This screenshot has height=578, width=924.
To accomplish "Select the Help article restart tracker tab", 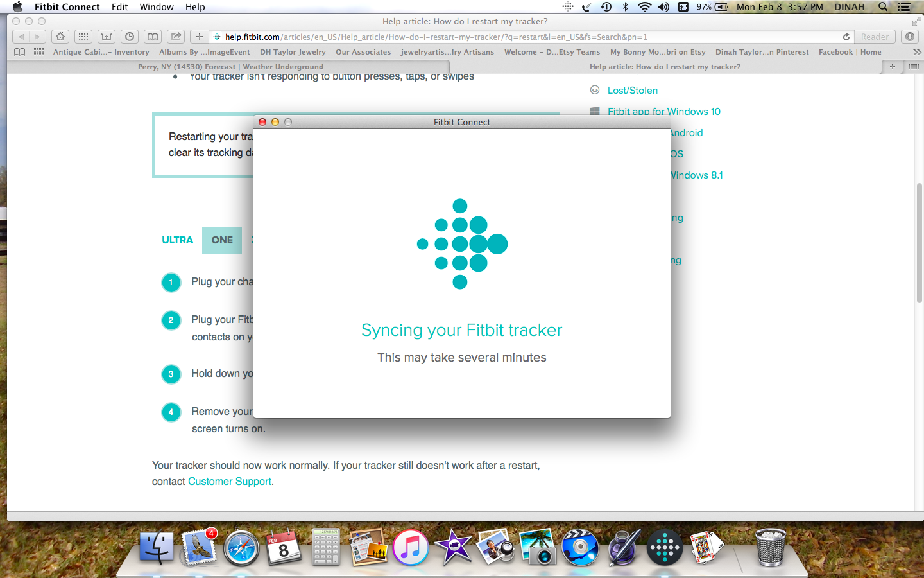I will click(665, 67).
